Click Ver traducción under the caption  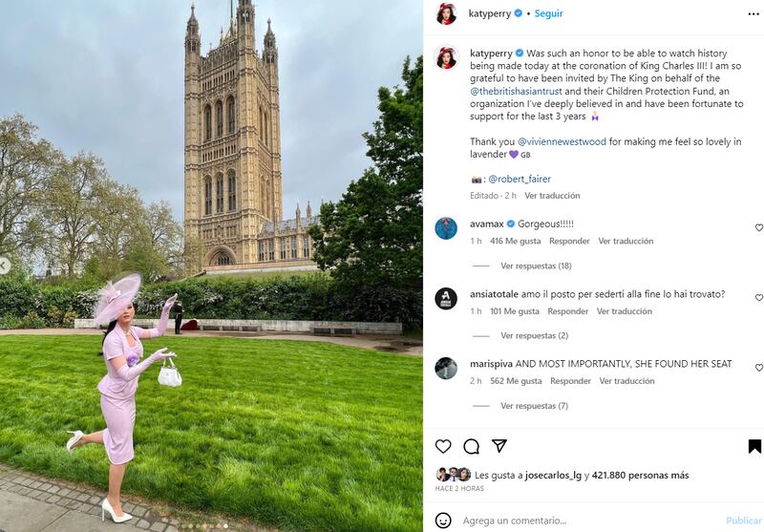point(552,196)
